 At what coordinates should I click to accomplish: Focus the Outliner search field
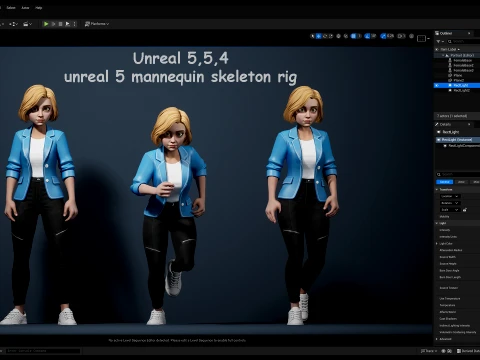coord(465,41)
